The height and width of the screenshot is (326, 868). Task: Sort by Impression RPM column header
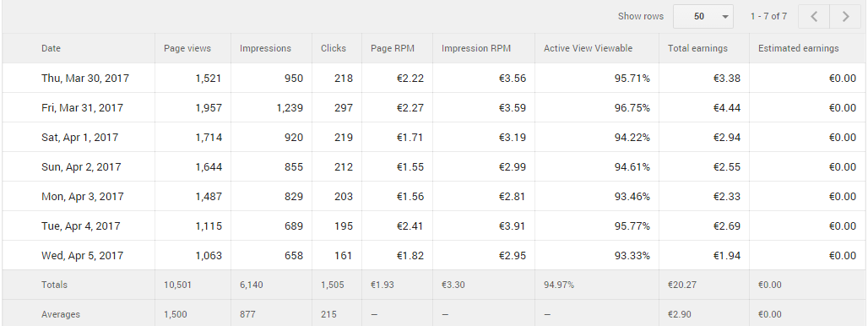click(476, 48)
